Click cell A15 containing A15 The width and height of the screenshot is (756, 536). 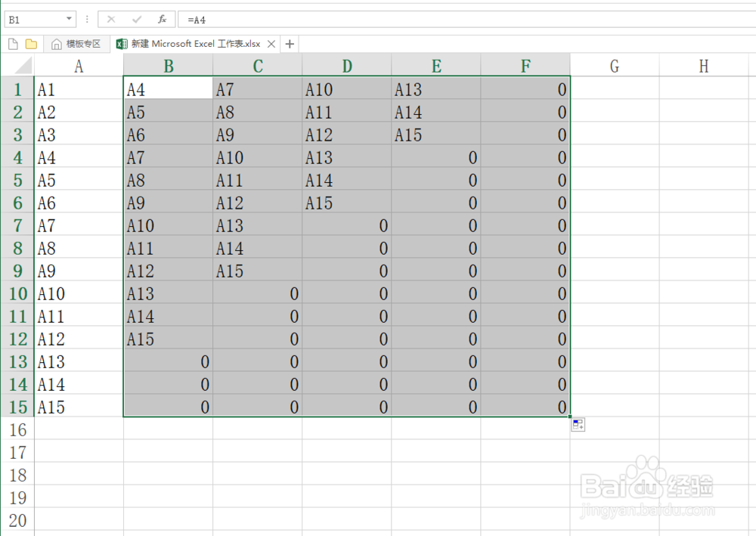tap(79, 406)
